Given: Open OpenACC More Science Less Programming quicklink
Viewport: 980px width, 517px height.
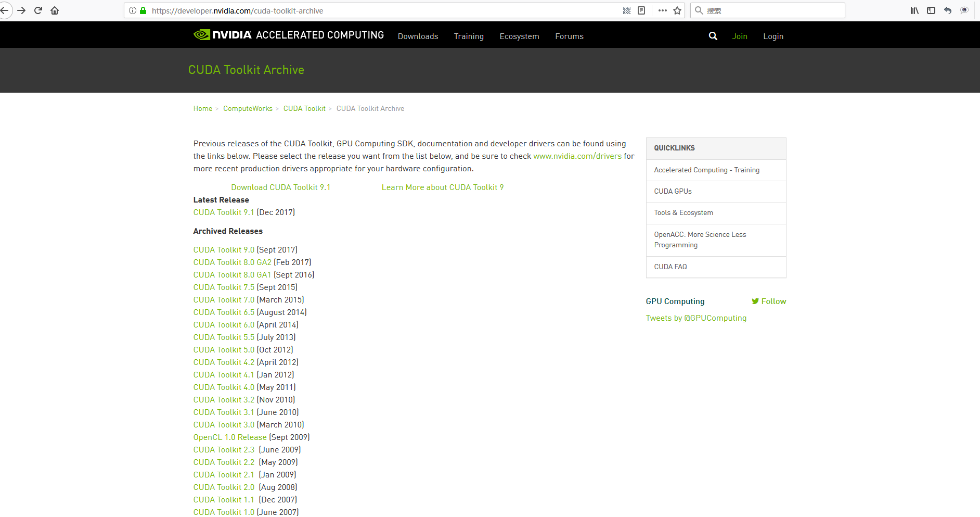Looking at the screenshot, I should [716, 240].
